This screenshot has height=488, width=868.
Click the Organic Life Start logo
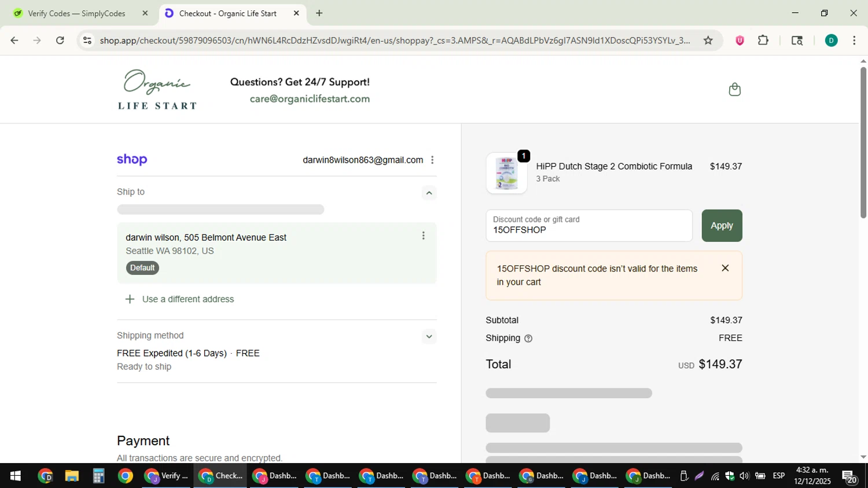(x=157, y=89)
